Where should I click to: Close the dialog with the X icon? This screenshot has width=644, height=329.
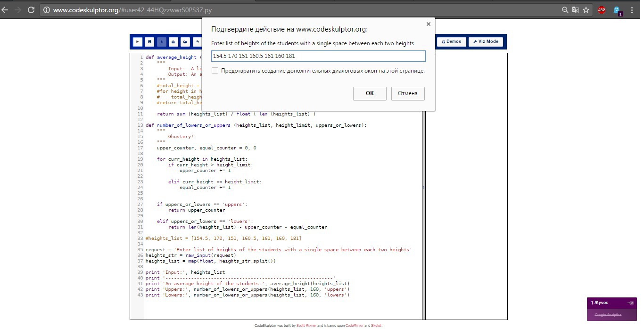point(428,24)
